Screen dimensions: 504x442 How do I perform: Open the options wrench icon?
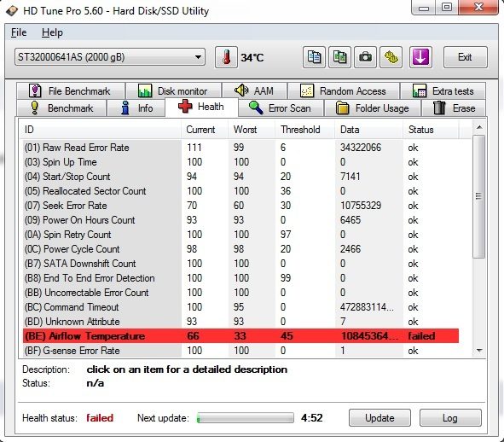tap(391, 57)
